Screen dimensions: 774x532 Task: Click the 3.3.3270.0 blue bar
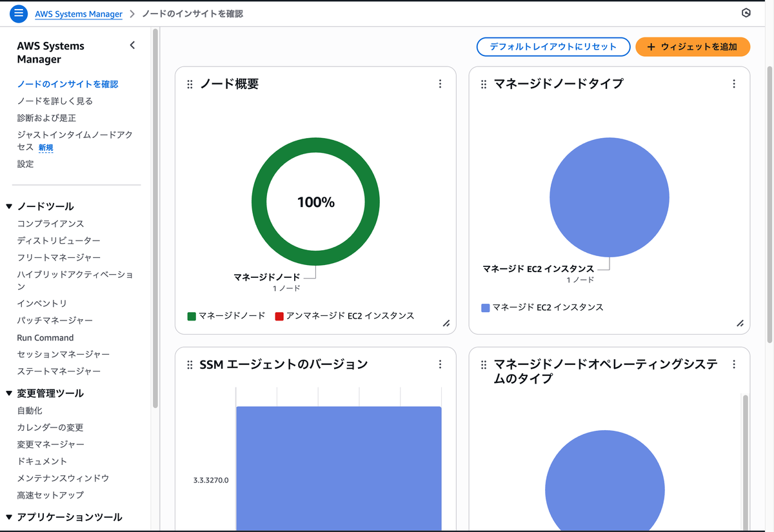339,468
